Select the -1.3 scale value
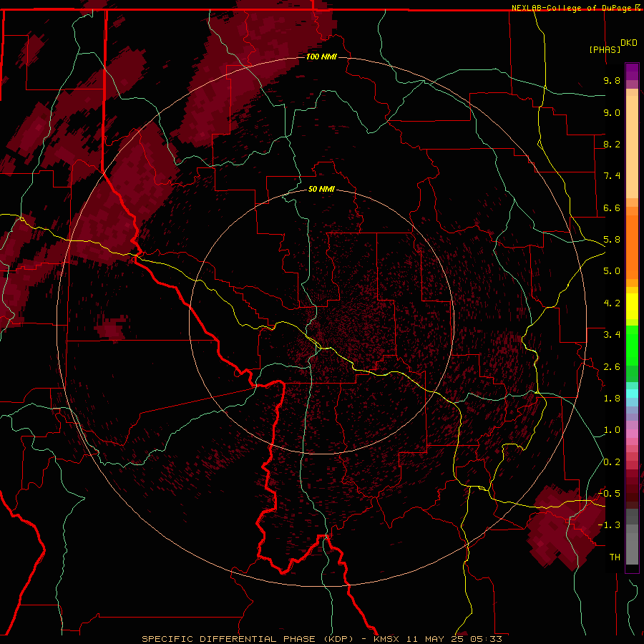Screen dimensions: 644x644 click(x=610, y=525)
